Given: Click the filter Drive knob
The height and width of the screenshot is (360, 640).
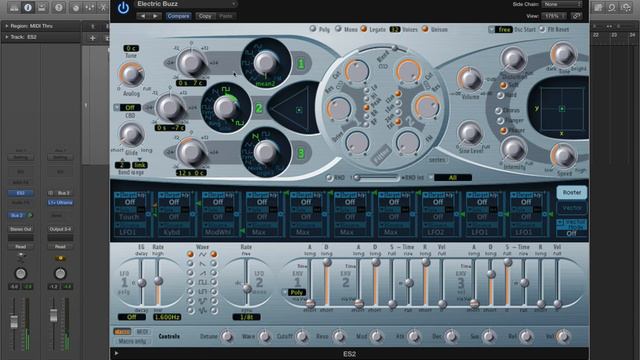Looking at the screenshot, I should 357,142.
